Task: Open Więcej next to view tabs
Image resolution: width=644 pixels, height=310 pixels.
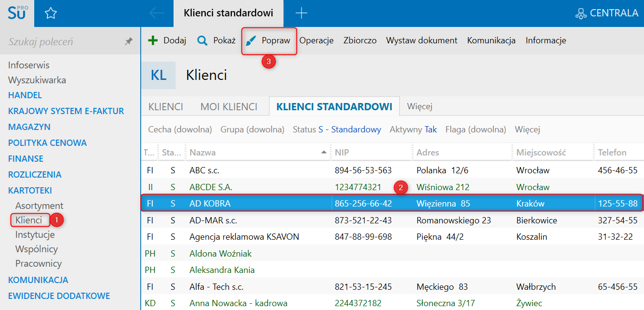Action: point(420,106)
